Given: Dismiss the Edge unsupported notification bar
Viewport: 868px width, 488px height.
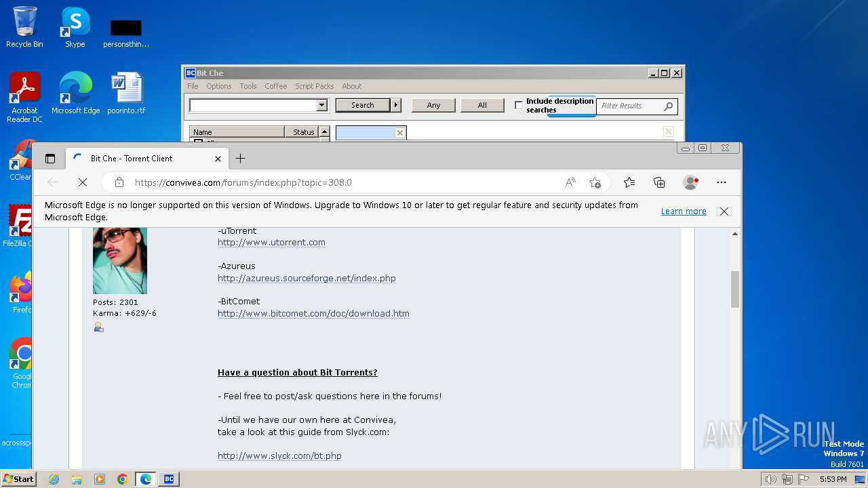Looking at the screenshot, I should tap(724, 211).
